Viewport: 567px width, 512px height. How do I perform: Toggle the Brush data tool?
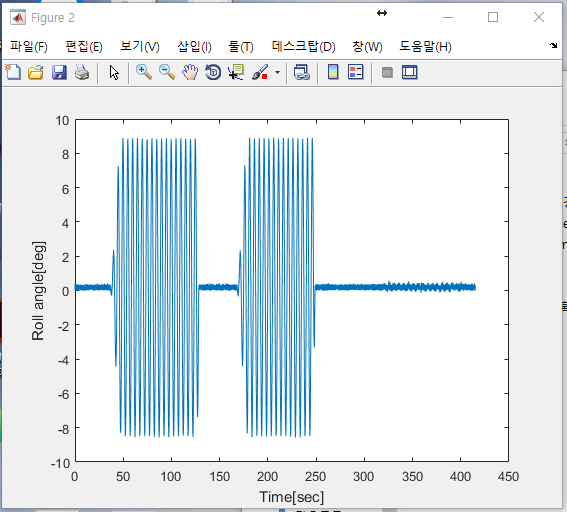[x=260, y=72]
